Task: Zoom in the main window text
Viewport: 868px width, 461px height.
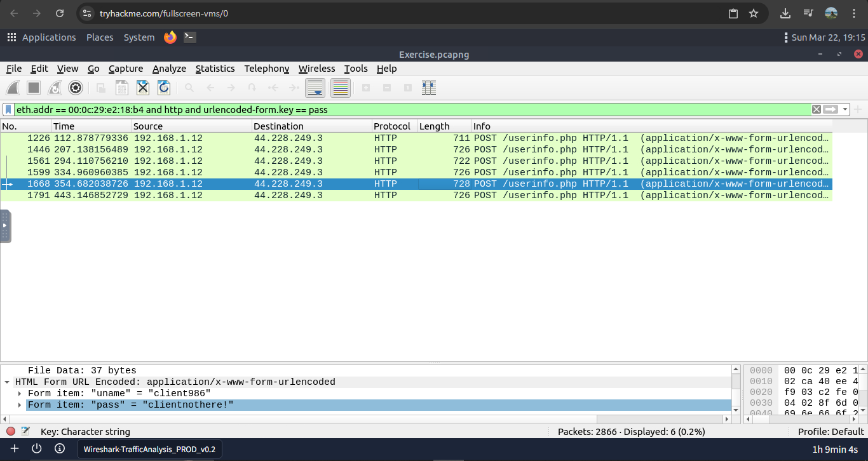Action: click(x=366, y=88)
